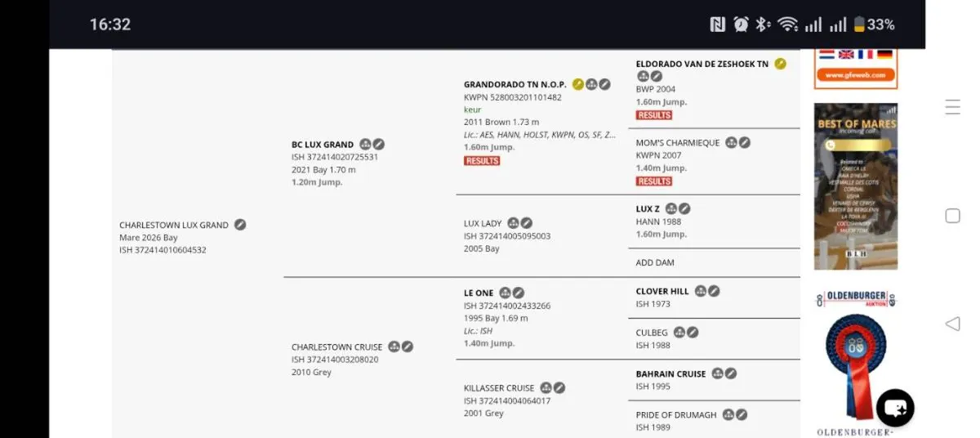Open the pedigree icon beside MOM'S CHARMIEQUE
The width and height of the screenshot is (980, 438).
[731, 142]
